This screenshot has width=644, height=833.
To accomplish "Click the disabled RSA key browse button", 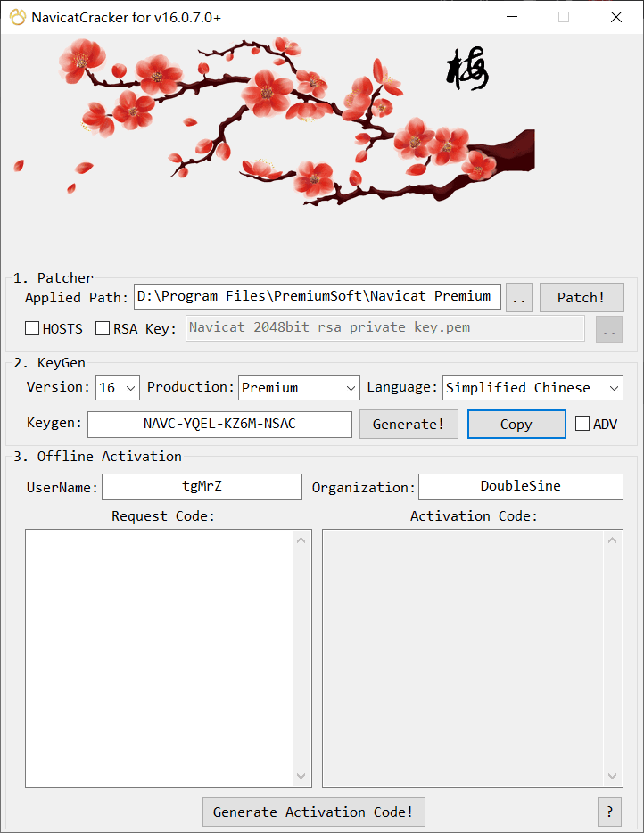I will 609,329.
